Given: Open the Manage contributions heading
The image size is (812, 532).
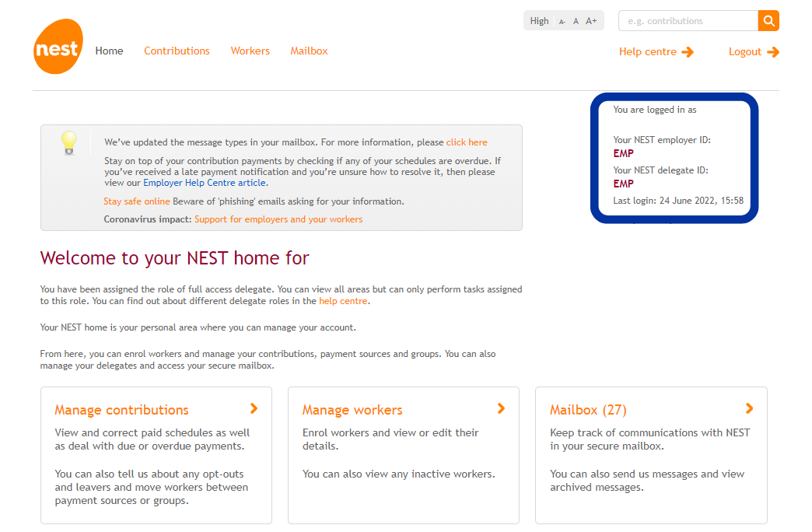Looking at the screenshot, I should click(121, 410).
